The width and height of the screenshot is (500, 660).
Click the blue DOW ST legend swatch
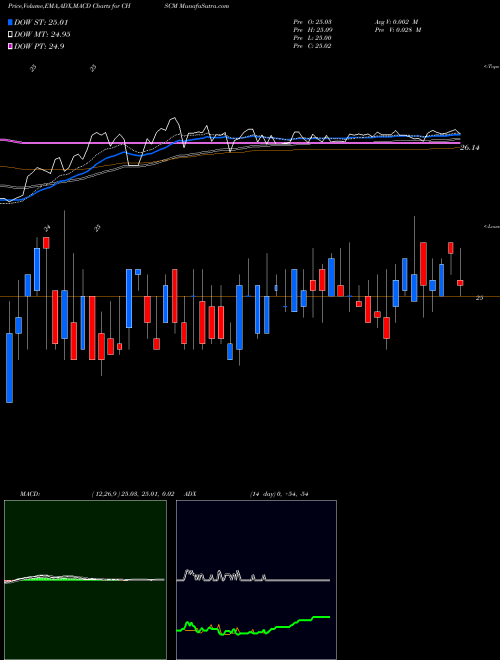coord(10,22)
